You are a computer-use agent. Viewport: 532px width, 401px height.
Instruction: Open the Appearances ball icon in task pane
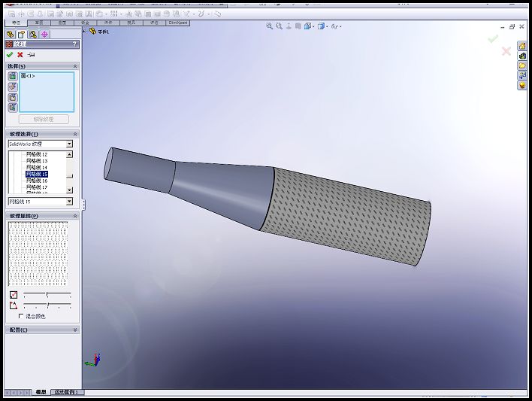coord(521,85)
